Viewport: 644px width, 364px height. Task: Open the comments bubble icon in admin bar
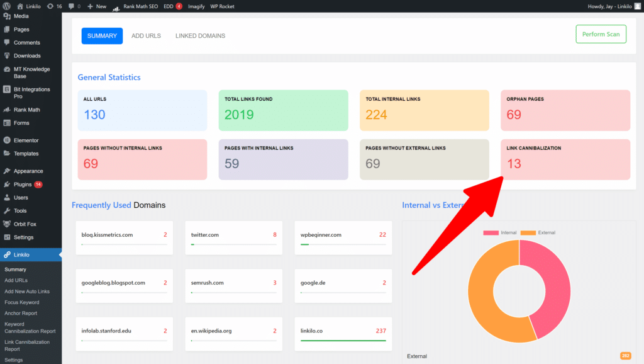72,6
